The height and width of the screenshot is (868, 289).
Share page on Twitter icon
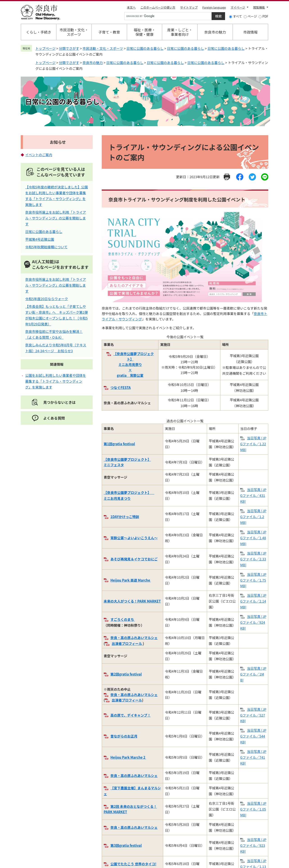click(x=252, y=177)
